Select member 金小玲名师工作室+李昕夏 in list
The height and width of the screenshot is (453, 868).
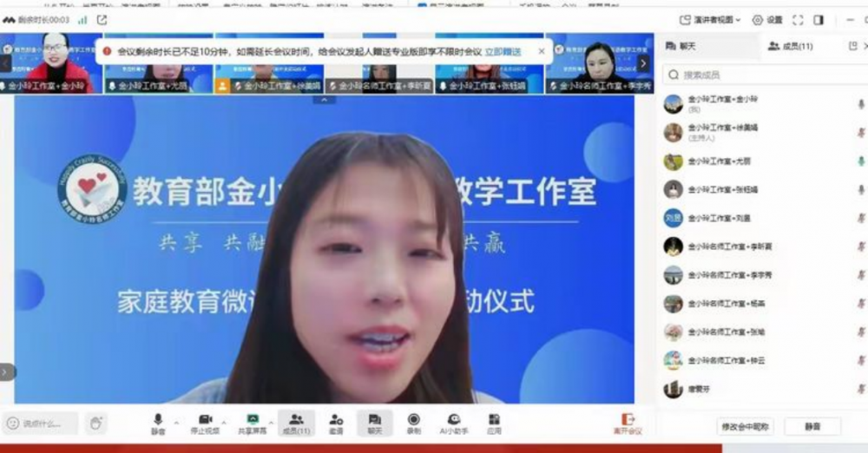point(765,246)
